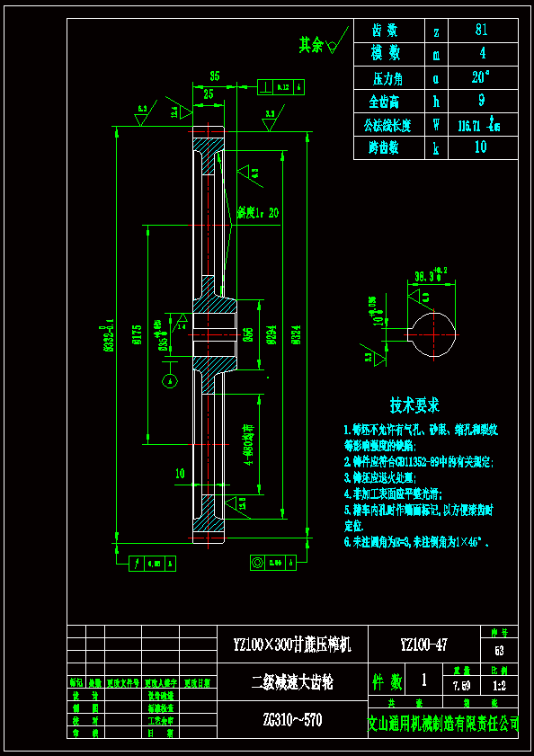
Task: Click the keyway bore circle detail
Action: point(433,334)
